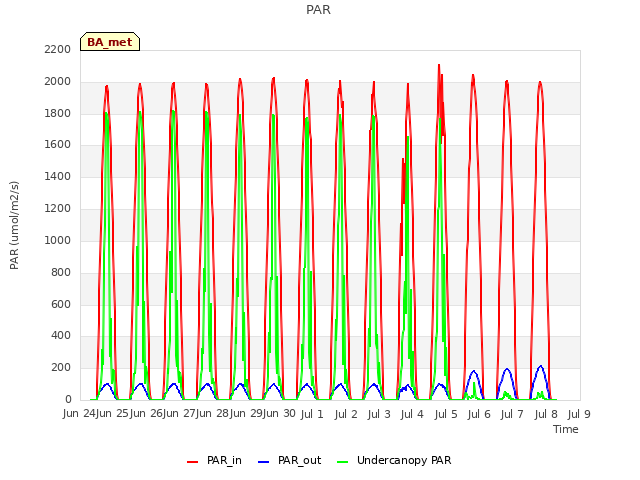Click the Jul 1 x-axis label

tap(312, 414)
